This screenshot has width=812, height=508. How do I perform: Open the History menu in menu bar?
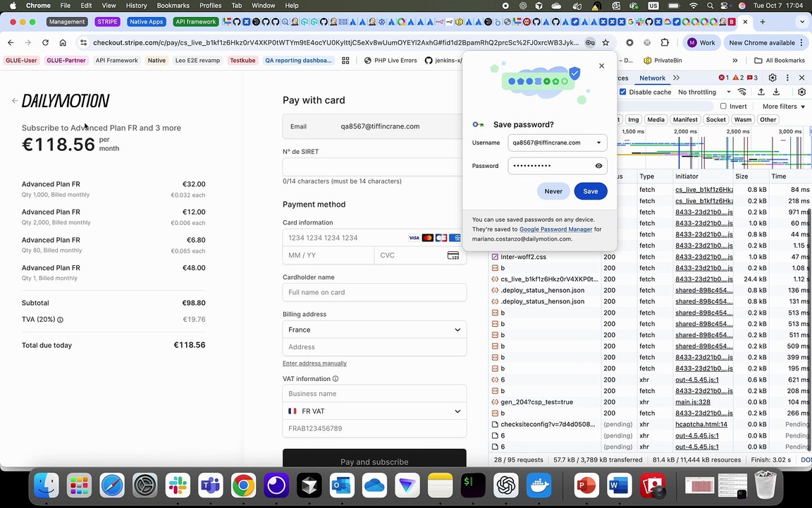(x=136, y=6)
